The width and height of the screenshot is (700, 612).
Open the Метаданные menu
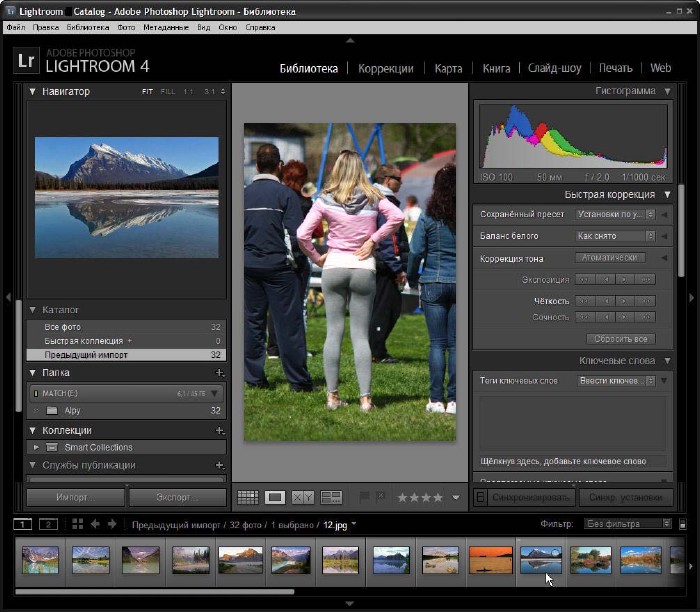(164, 27)
